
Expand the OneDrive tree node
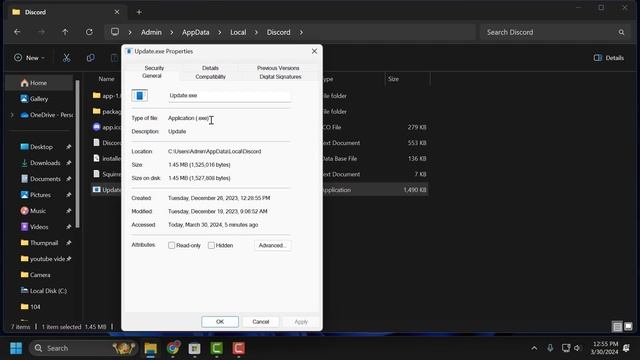click(12, 115)
